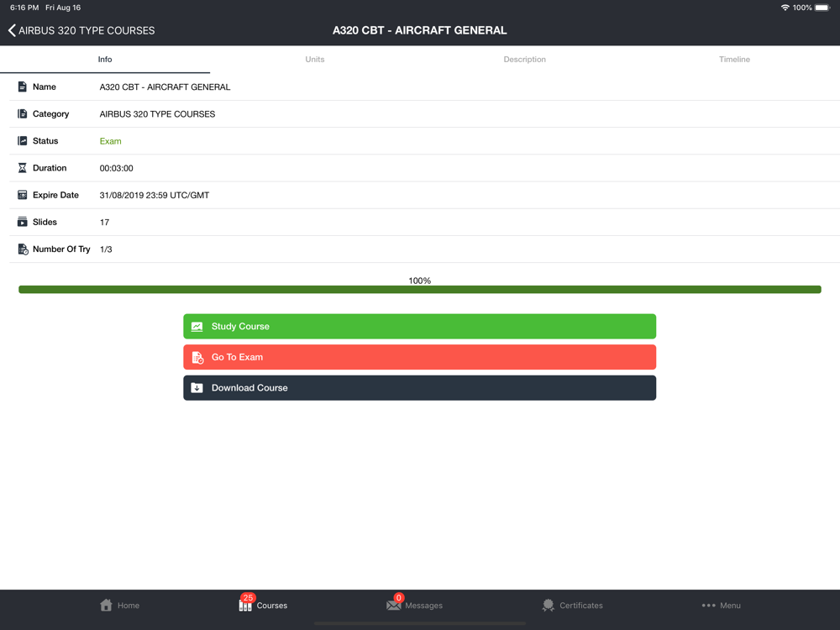Open the three-dot Menu
This screenshot has width=840, height=630.
point(721,606)
